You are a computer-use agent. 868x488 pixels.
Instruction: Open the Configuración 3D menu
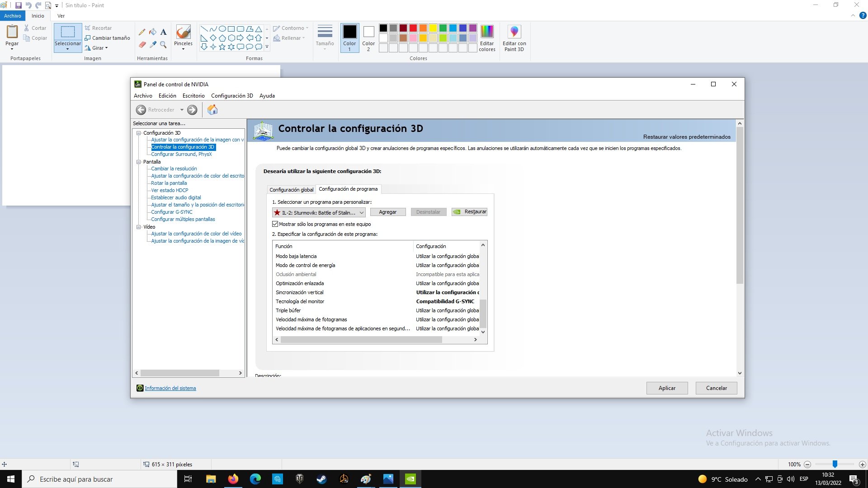pos(232,96)
